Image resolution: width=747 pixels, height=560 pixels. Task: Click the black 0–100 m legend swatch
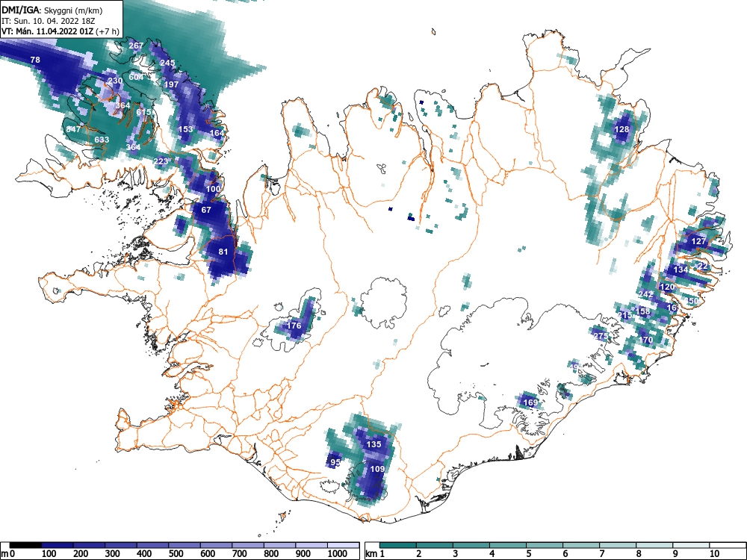tap(25, 545)
